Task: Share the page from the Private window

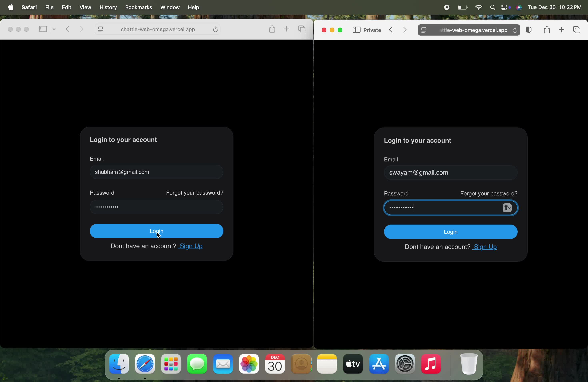Action: tap(547, 30)
